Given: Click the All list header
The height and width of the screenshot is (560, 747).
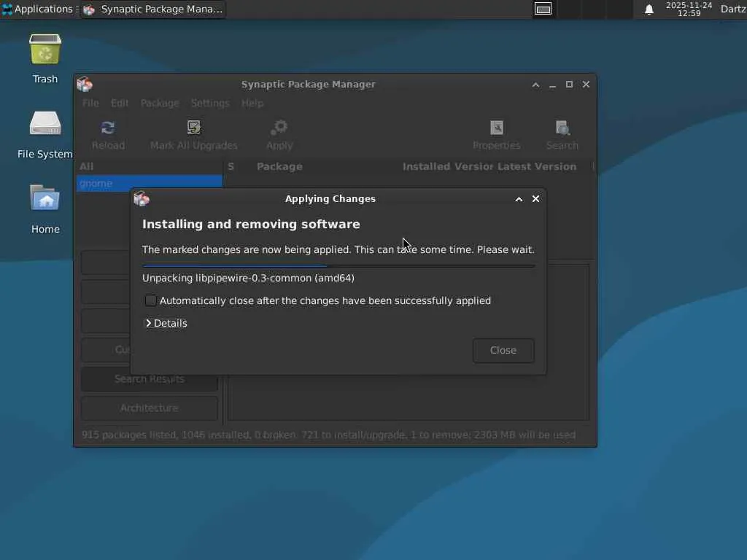Looking at the screenshot, I should coord(149,167).
